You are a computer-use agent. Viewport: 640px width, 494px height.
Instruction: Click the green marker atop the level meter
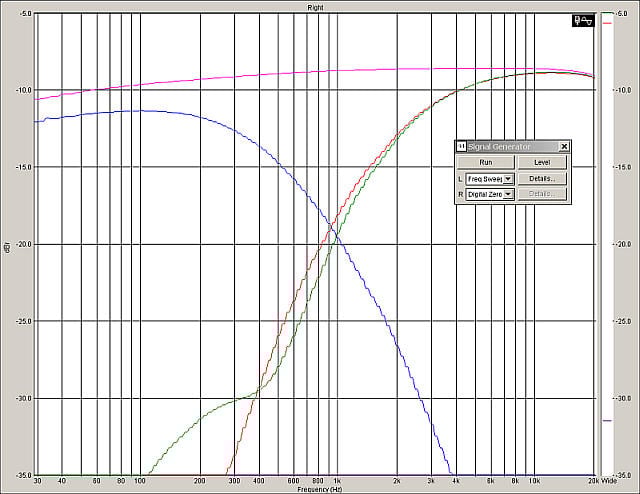pyautogui.click(x=607, y=14)
